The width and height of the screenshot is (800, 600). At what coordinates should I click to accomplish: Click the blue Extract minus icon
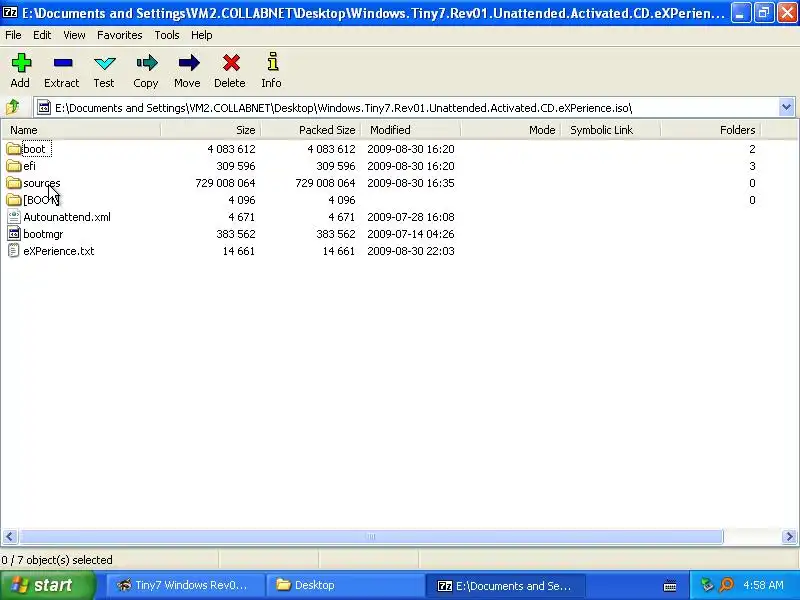pyautogui.click(x=63, y=63)
